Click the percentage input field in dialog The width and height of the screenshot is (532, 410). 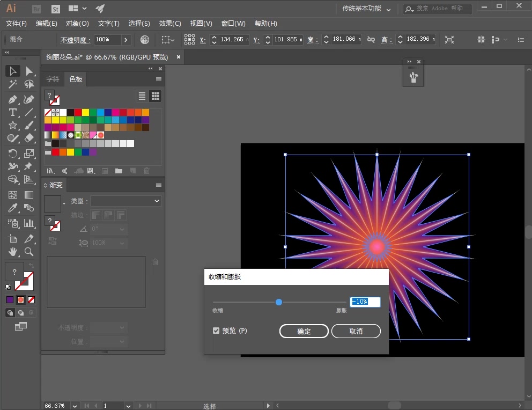click(365, 302)
